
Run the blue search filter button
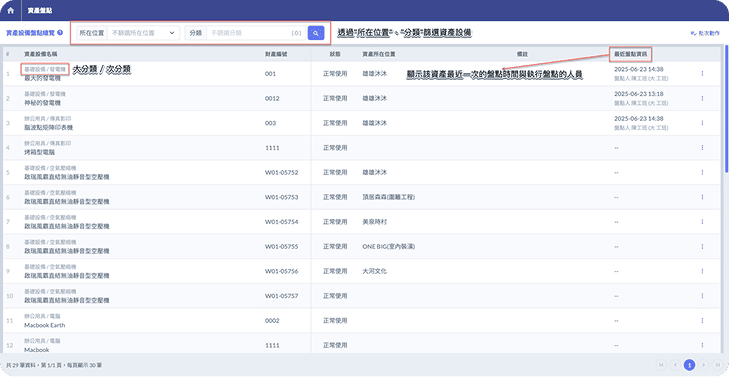click(316, 33)
